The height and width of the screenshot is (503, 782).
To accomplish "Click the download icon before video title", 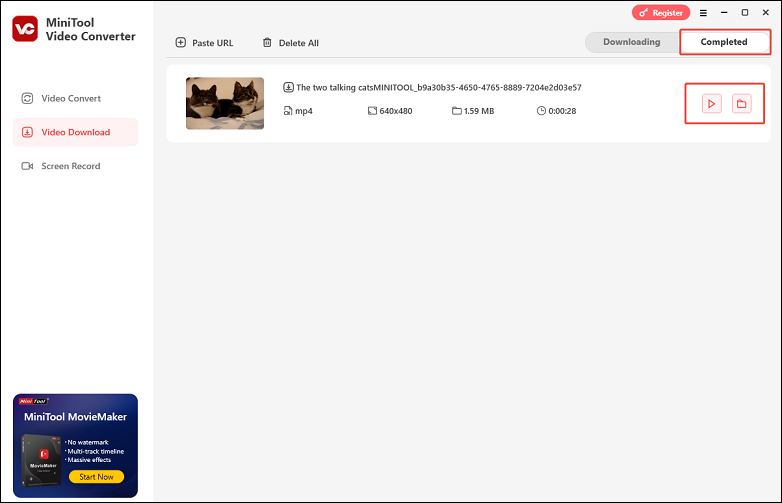I will 288,87.
